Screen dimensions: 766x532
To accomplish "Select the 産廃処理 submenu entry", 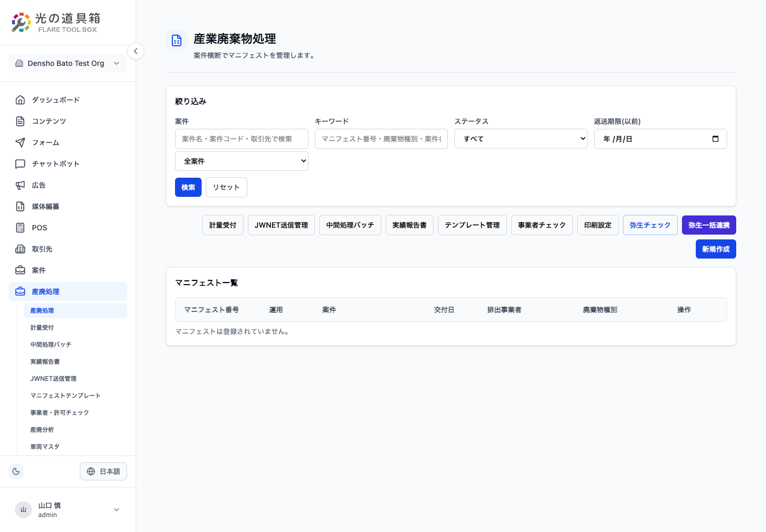I will point(75,311).
